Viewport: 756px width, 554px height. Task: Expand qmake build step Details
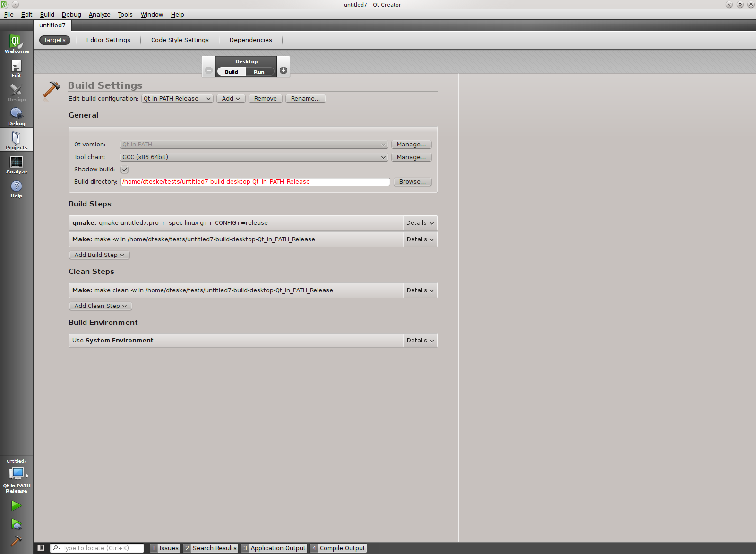pos(420,223)
